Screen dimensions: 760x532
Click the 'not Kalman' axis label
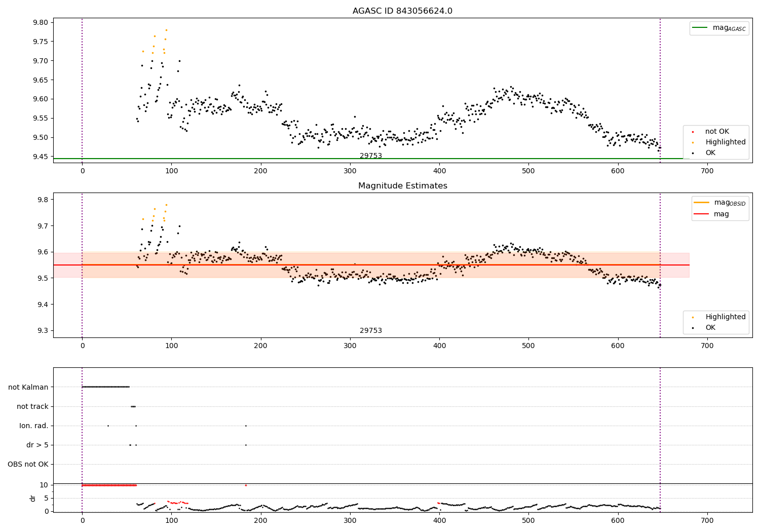[28, 388]
